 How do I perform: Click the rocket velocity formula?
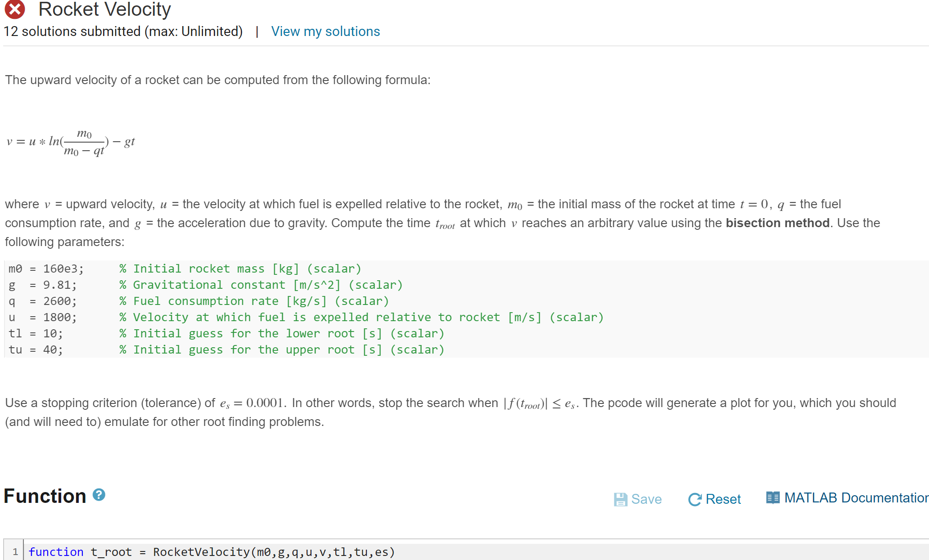70,141
